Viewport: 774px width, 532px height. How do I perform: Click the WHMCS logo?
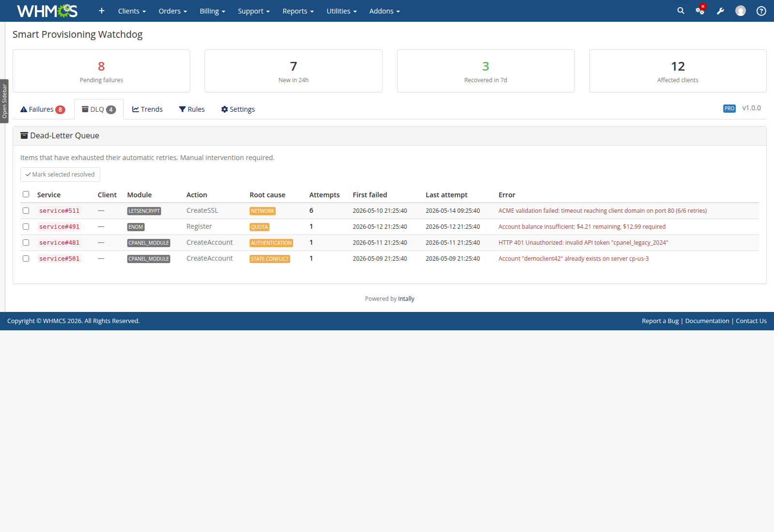tap(47, 11)
